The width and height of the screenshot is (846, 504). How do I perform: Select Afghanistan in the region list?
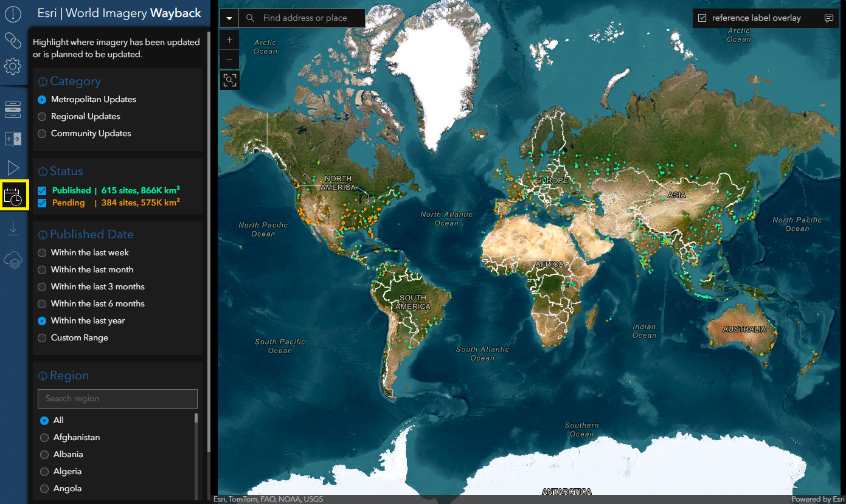pos(44,438)
